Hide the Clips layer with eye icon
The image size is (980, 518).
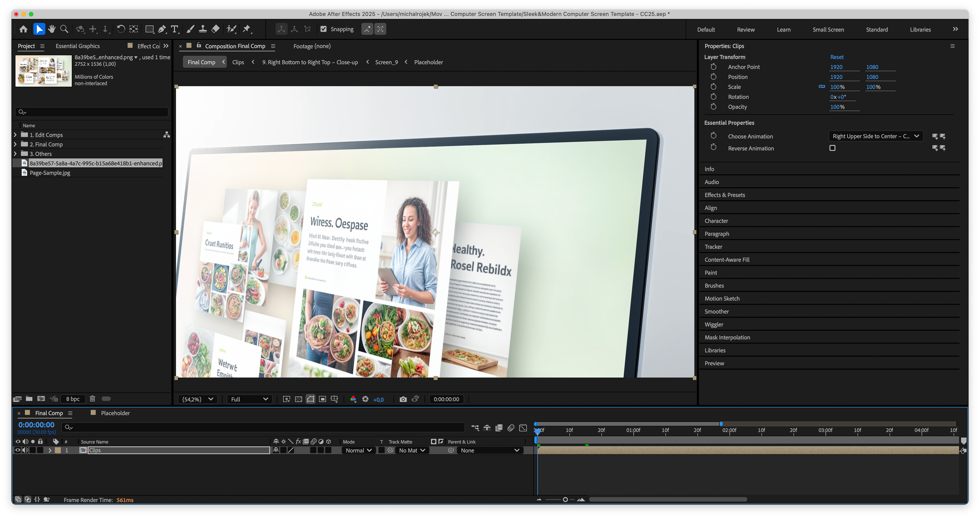[18, 450]
